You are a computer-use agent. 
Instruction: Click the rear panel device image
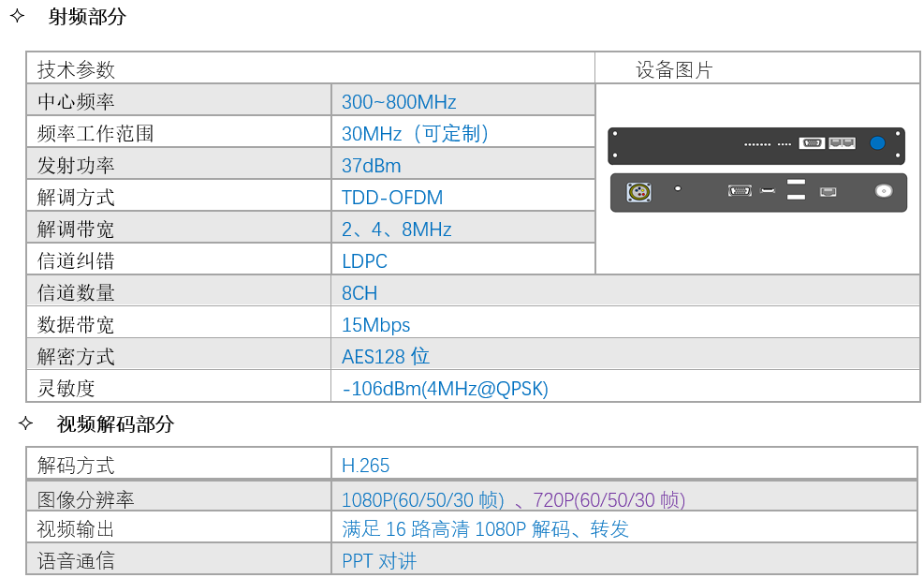(x=758, y=193)
